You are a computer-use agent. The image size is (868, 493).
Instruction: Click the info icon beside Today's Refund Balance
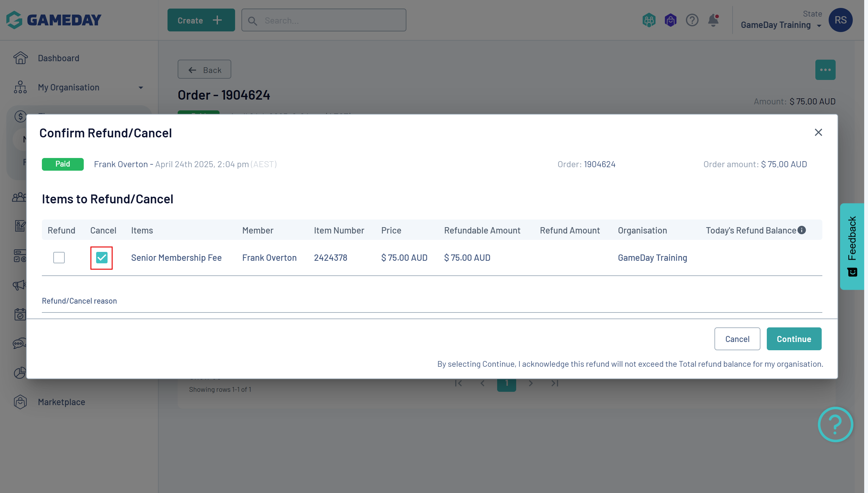pos(801,230)
